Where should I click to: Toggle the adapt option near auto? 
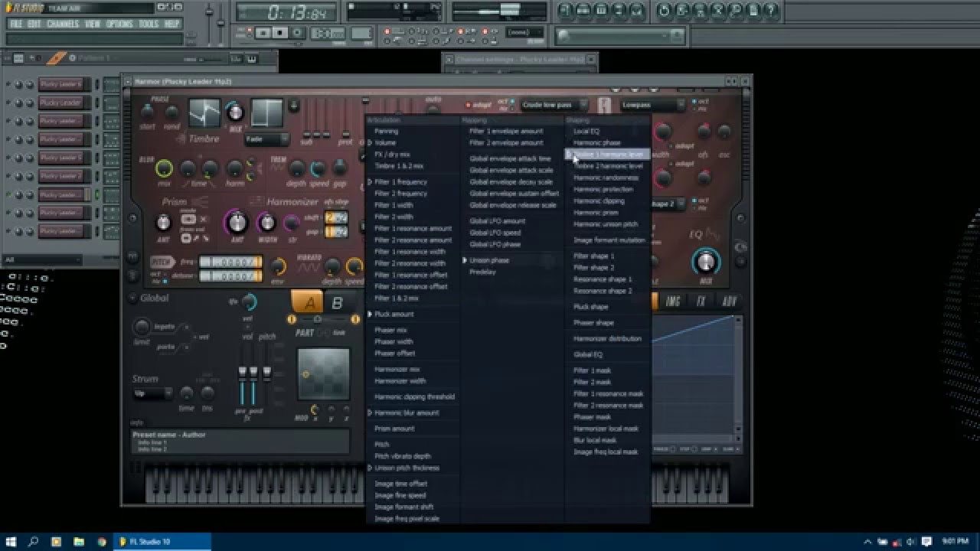click(x=478, y=105)
